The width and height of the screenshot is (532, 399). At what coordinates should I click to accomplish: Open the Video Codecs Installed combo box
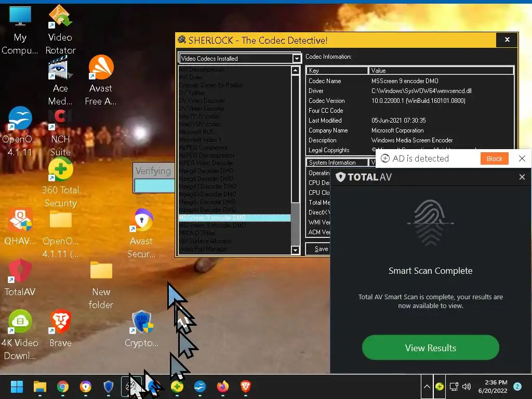(240, 58)
